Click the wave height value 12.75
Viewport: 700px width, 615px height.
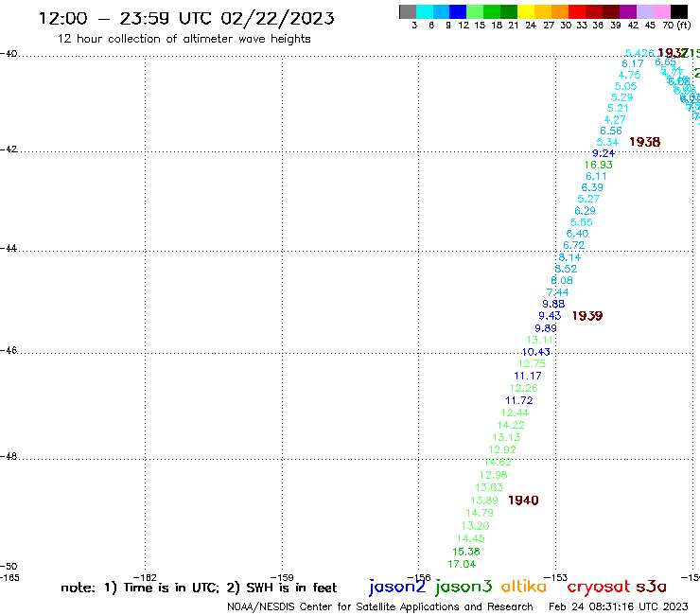(x=532, y=363)
